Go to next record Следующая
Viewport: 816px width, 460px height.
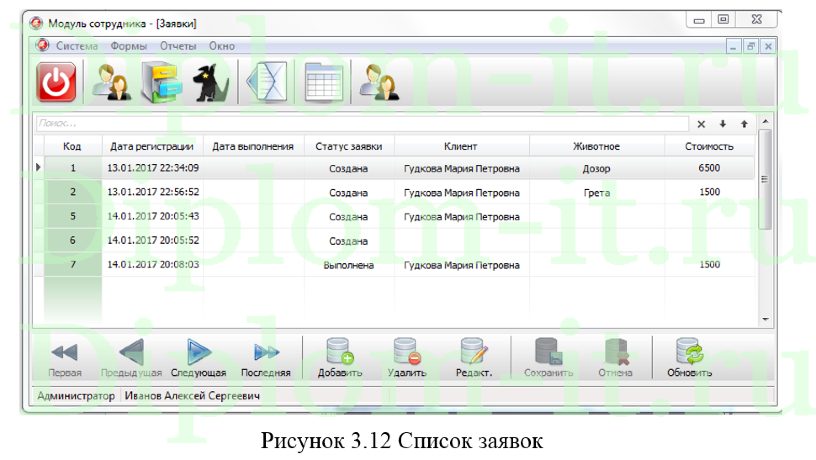coord(198,358)
